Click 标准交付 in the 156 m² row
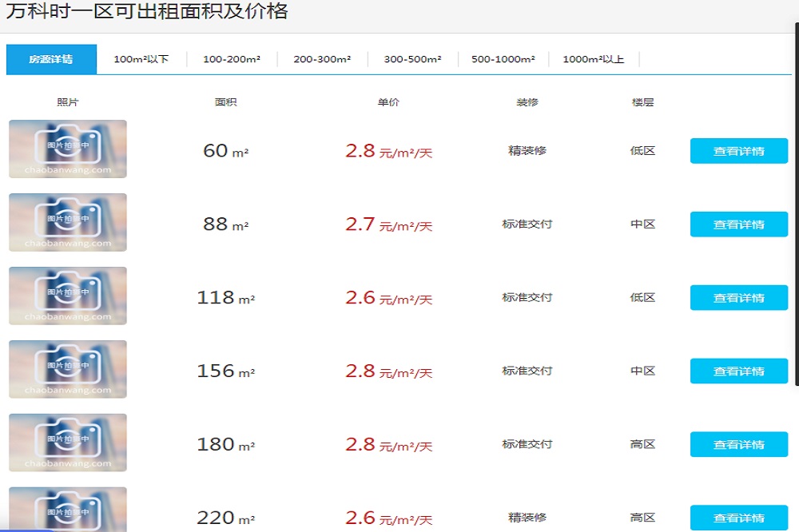This screenshot has width=799, height=532. click(527, 371)
